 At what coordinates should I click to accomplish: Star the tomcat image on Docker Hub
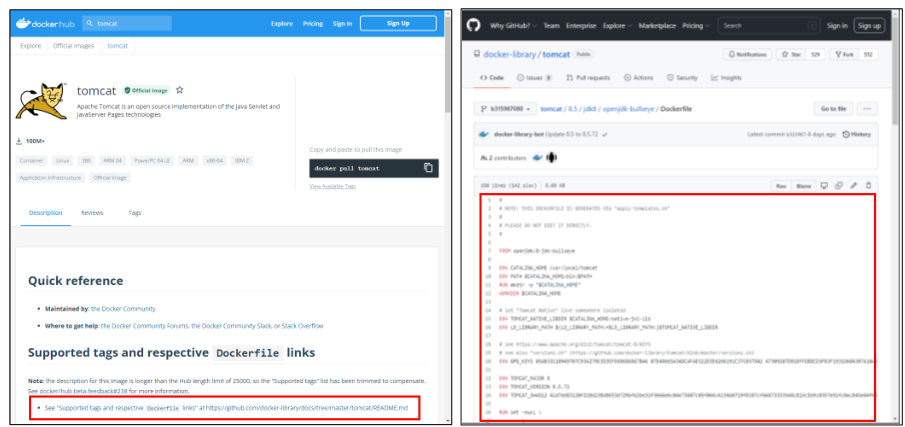click(179, 90)
